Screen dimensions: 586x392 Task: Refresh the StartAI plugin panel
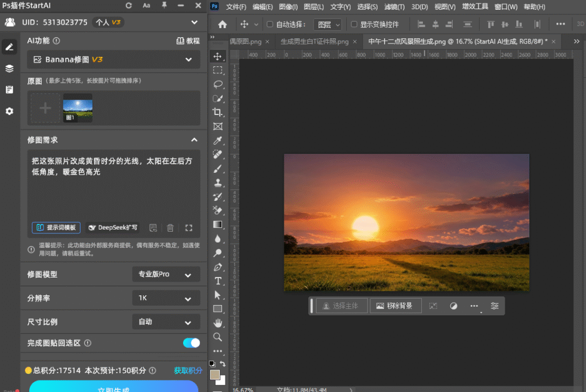coord(129,6)
